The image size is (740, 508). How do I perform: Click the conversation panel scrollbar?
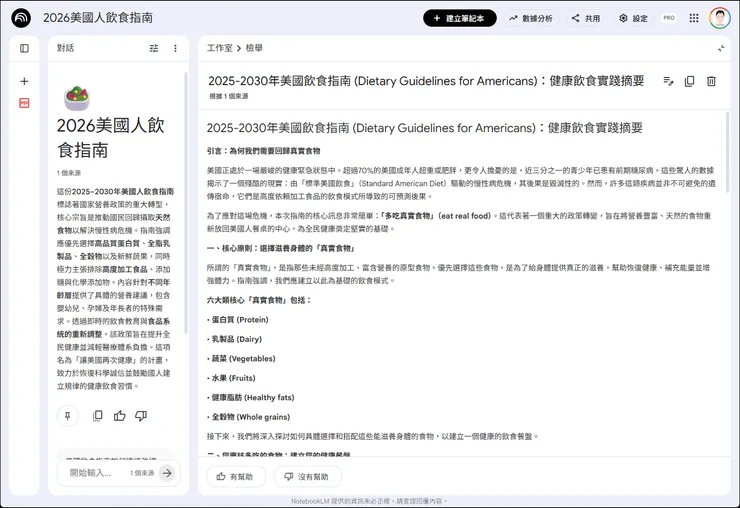[186, 203]
